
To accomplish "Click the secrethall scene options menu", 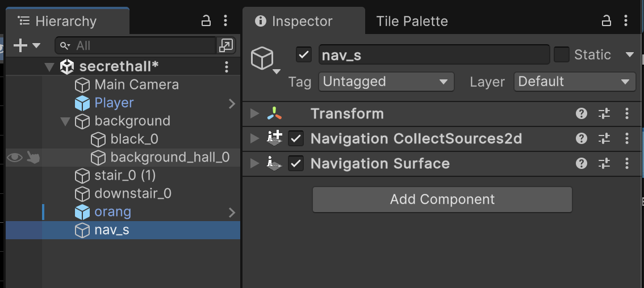I will pyautogui.click(x=226, y=66).
